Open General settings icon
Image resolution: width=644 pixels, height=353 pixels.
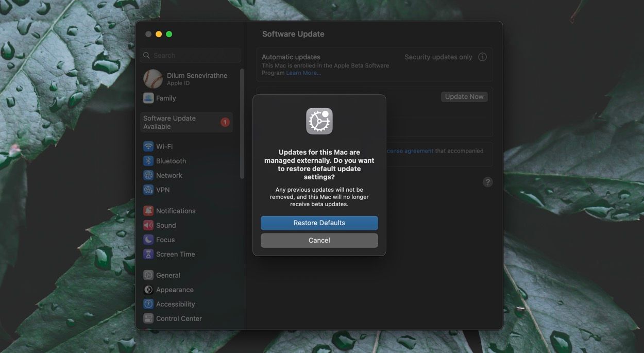[148, 275]
